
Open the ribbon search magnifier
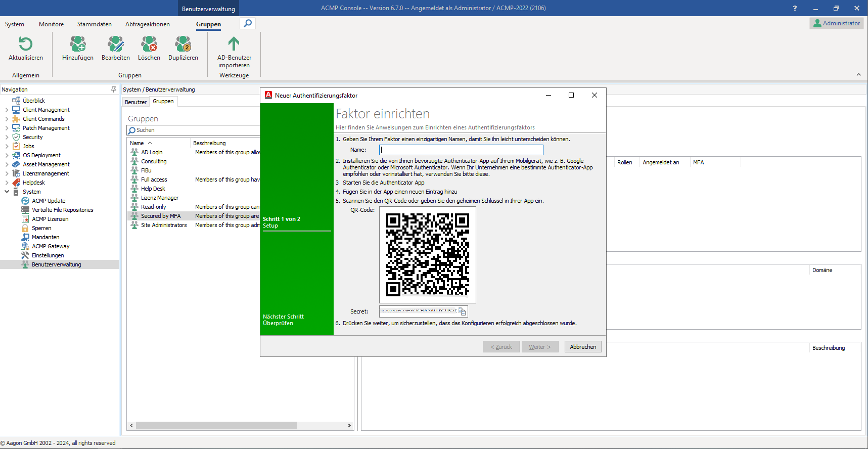click(248, 23)
